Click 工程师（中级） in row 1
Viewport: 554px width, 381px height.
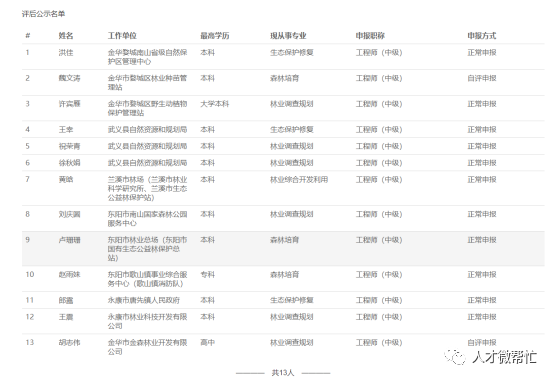[x=379, y=53]
